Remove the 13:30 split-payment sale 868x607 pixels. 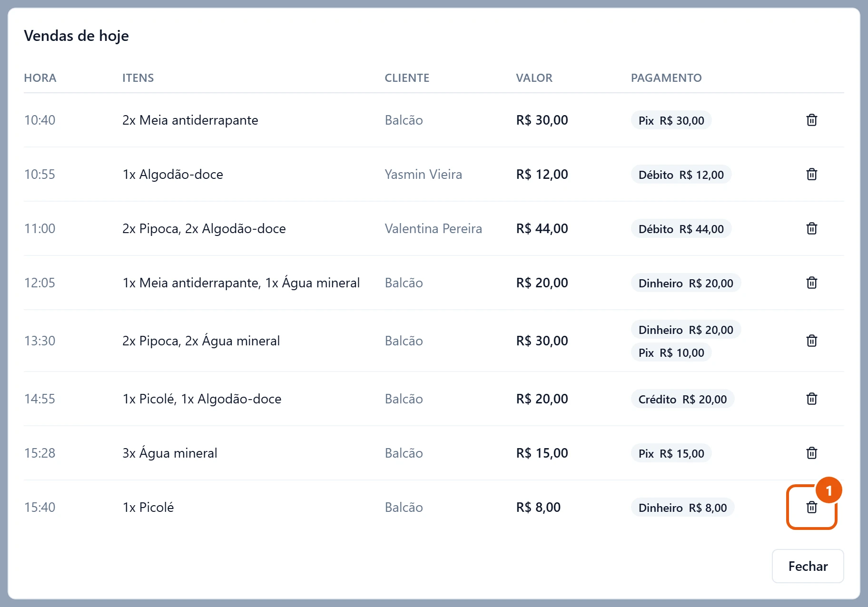click(x=811, y=341)
